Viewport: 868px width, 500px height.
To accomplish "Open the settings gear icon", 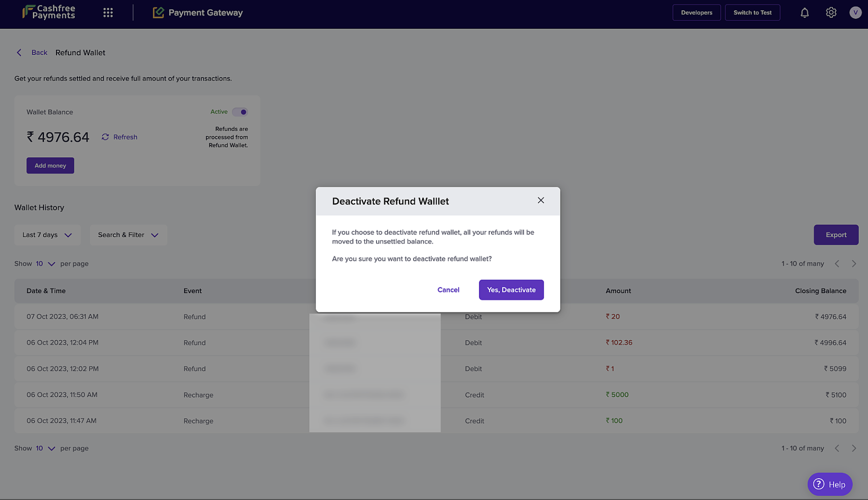I will pyautogui.click(x=831, y=12).
